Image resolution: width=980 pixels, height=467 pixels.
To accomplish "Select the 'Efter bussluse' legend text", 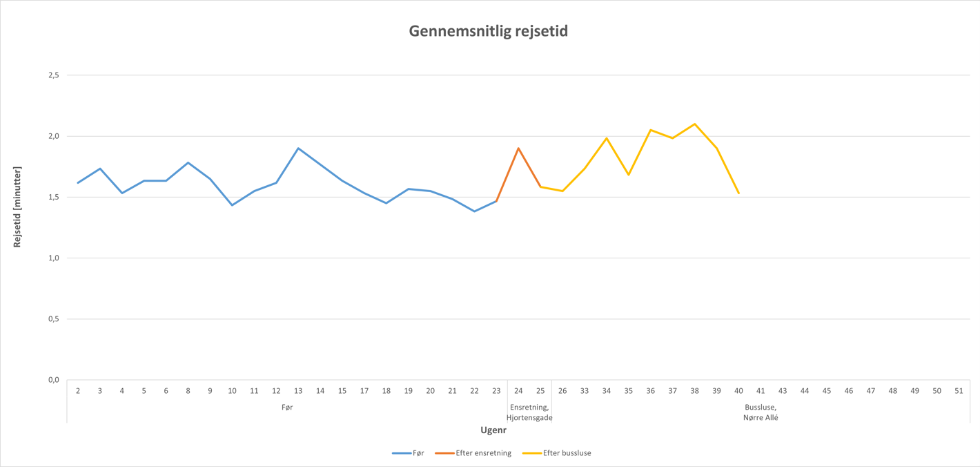I will [567, 453].
